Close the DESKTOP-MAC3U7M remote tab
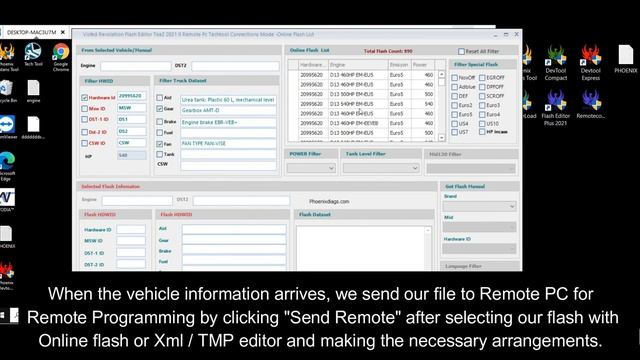The image size is (640, 360). click(63, 32)
